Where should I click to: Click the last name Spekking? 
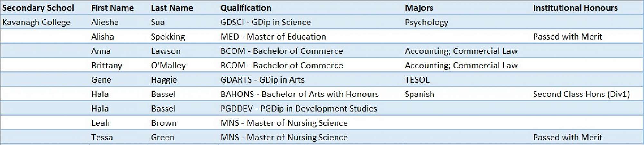168,37
